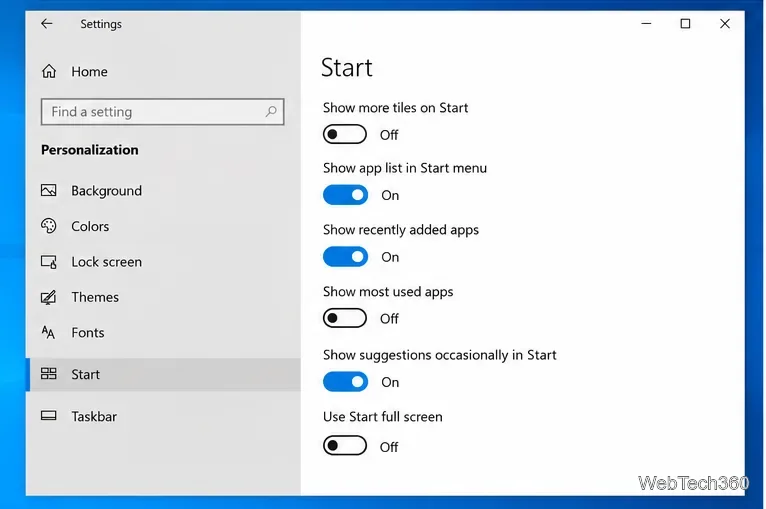Click the Show recently added apps label
766x509 pixels.
(x=401, y=230)
